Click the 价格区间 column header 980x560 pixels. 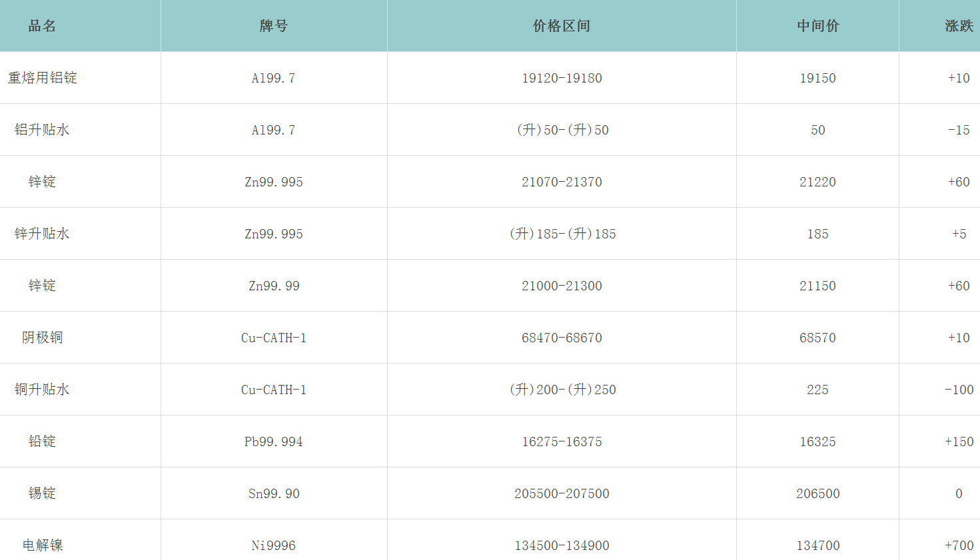click(x=562, y=26)
